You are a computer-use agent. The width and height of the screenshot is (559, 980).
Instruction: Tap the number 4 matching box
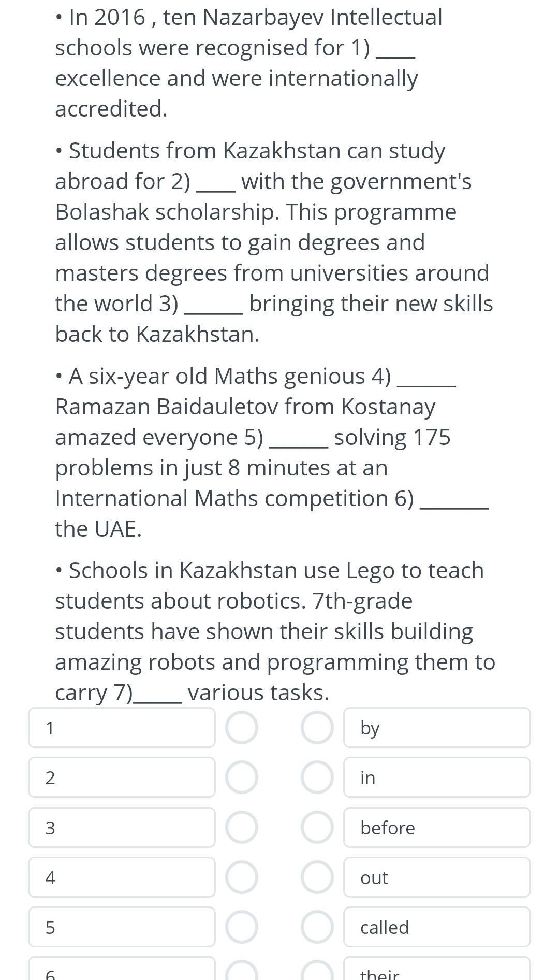click(122, 877)
